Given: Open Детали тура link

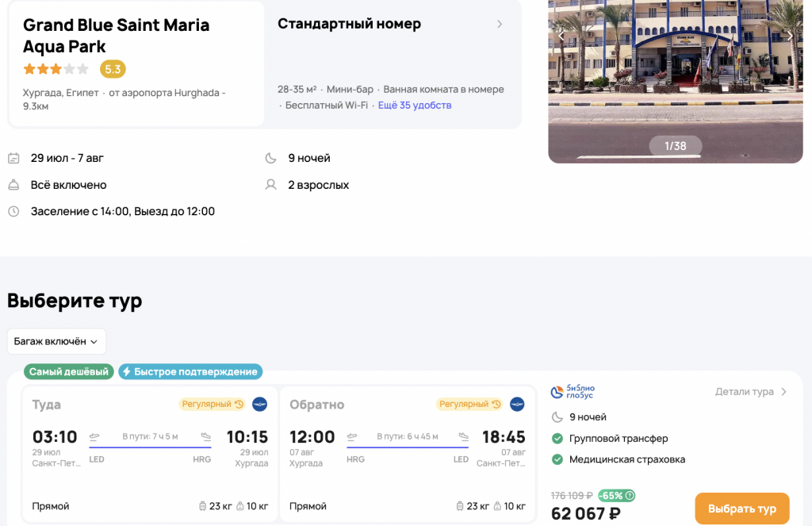Looking at the screenshot, I should pos(751,392).
